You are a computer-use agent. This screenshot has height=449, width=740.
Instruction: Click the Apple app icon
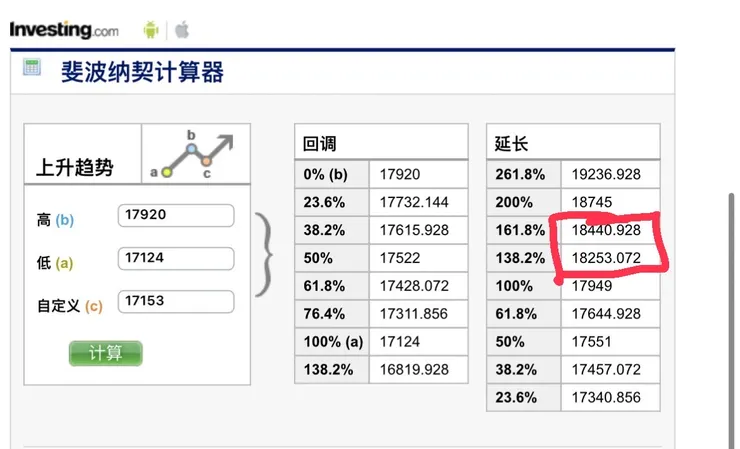[182, 30]
